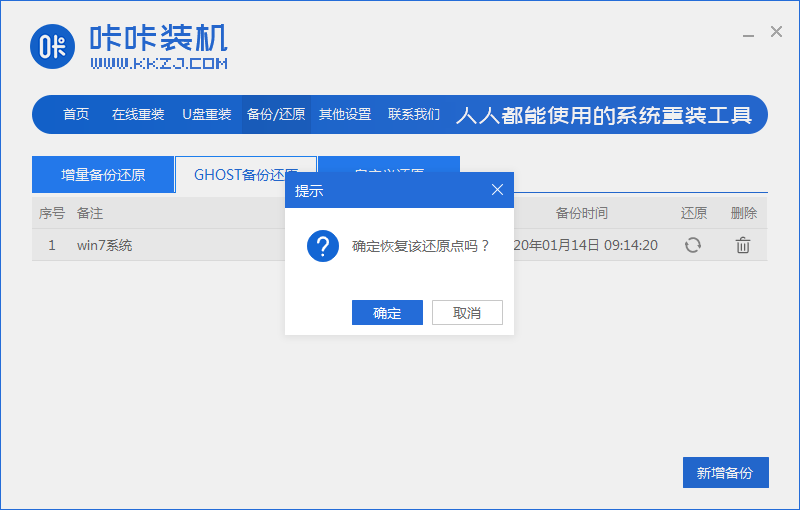Confirm restore with the 确定 button
This screenshot has height=510, width=800.
[387, 313]
